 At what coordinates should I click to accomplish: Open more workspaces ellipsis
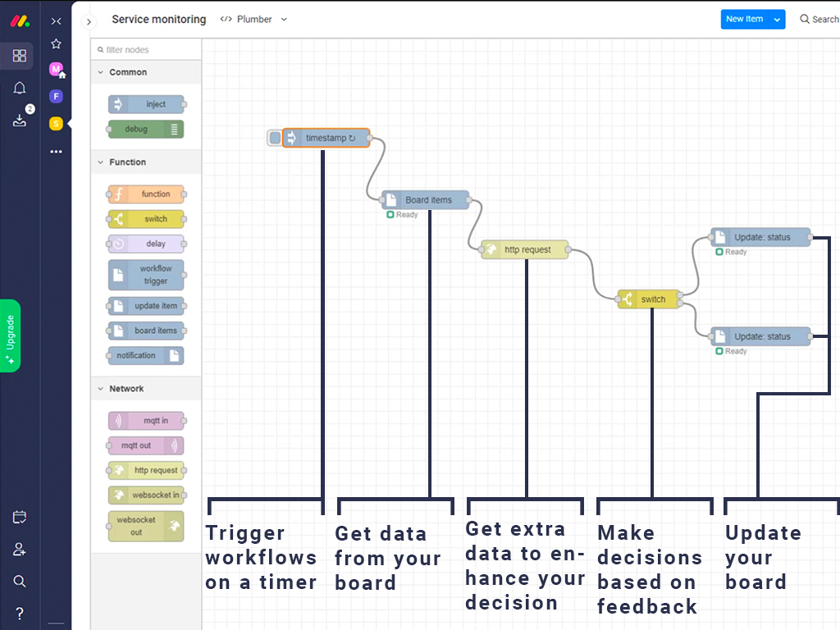[x=57, y=152]
